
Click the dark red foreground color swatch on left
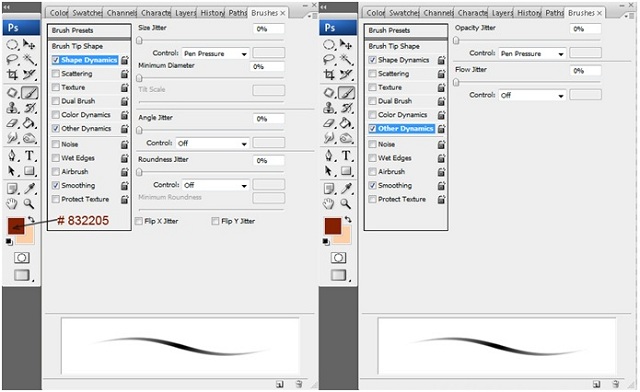(x=16, y=226)
